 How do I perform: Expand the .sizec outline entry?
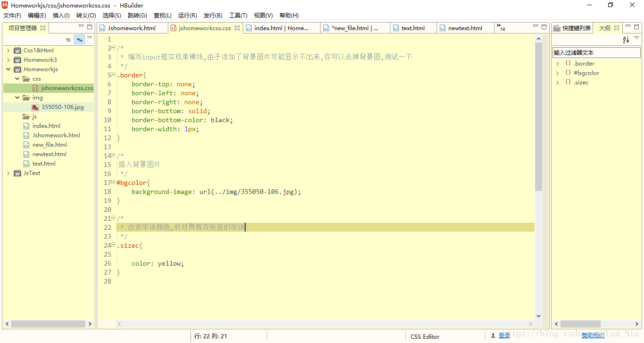point(558,82)
